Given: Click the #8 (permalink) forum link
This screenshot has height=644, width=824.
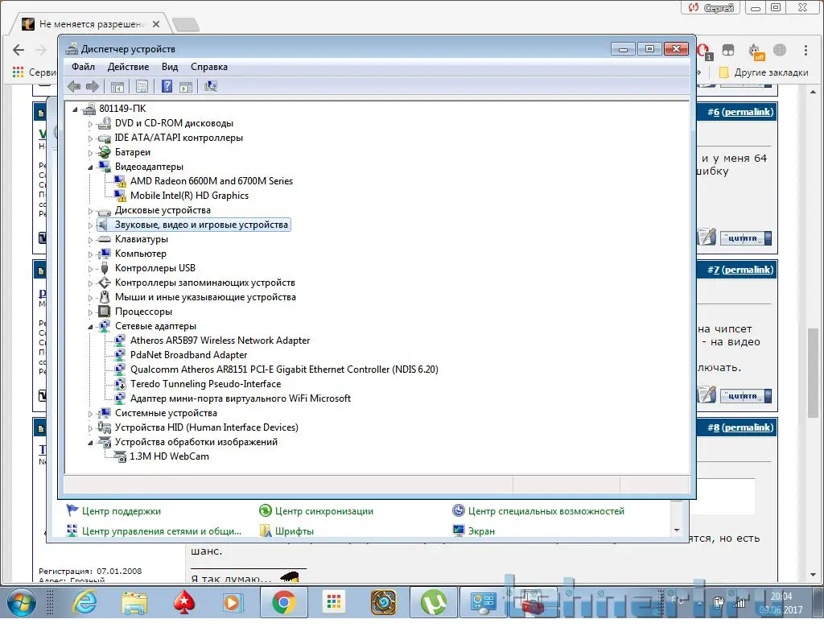Looking at the screenshot, I should (740, 427).
